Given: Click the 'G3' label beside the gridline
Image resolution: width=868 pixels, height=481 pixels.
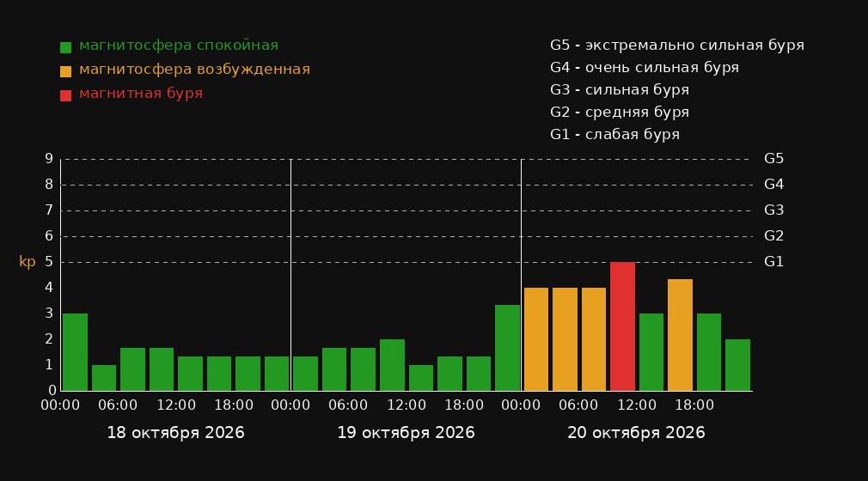Looking at the screenshot, I should pos(773,210).
